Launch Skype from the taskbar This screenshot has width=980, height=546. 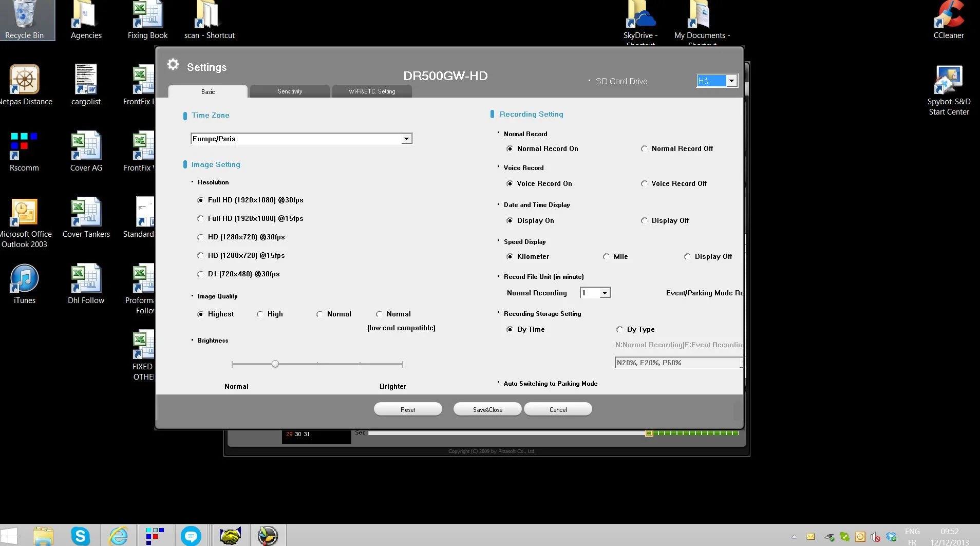pyautogui.click(x=80, y=536)
